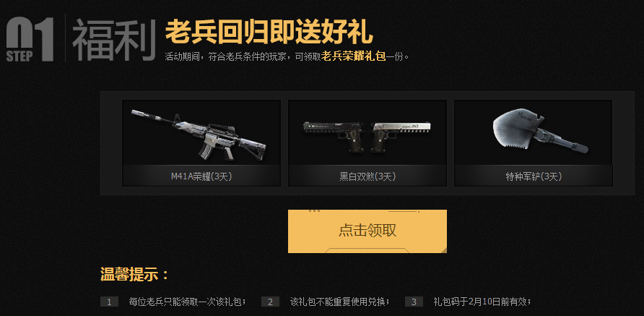
Task: Click the 特种军铲(3天) label
Action: (534, 176)
